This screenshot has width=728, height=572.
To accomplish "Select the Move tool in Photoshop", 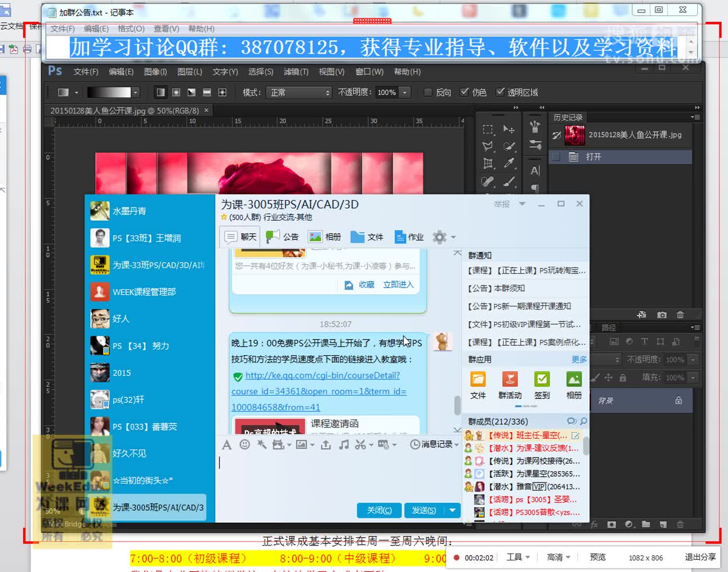I will (509, 129).
